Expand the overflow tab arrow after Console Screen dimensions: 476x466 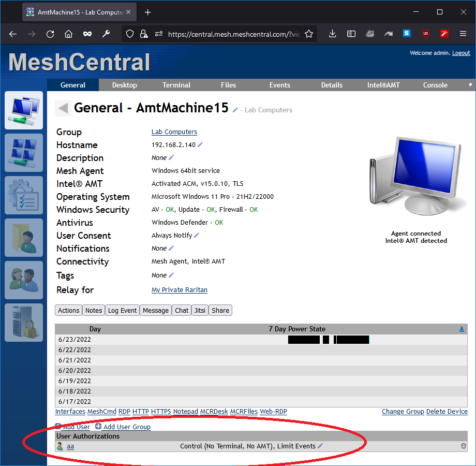[x=470, y=85]
